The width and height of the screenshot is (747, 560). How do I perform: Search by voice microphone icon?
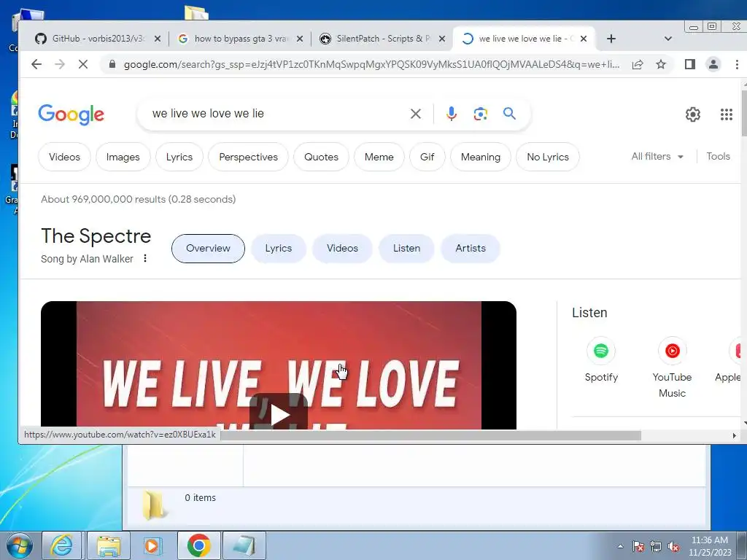[451, 114]
